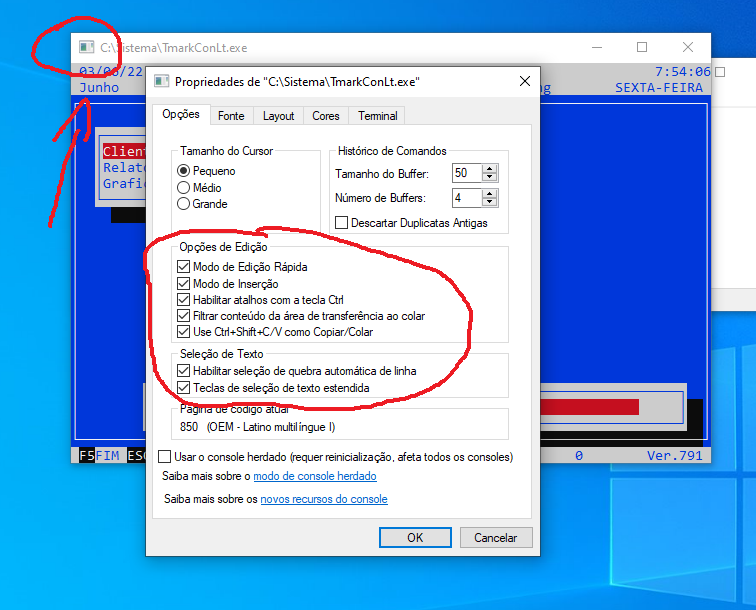Uncheck Filtrar conteúdo da área de transferência

183,315
